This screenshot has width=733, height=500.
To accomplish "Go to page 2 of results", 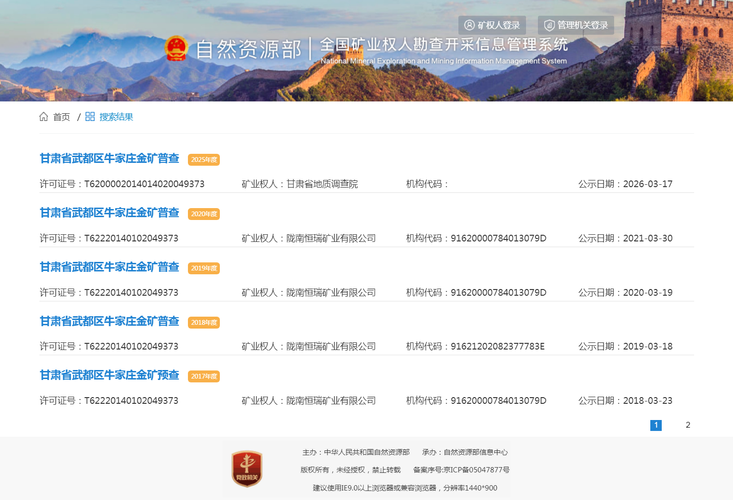I will coord(688,425).
